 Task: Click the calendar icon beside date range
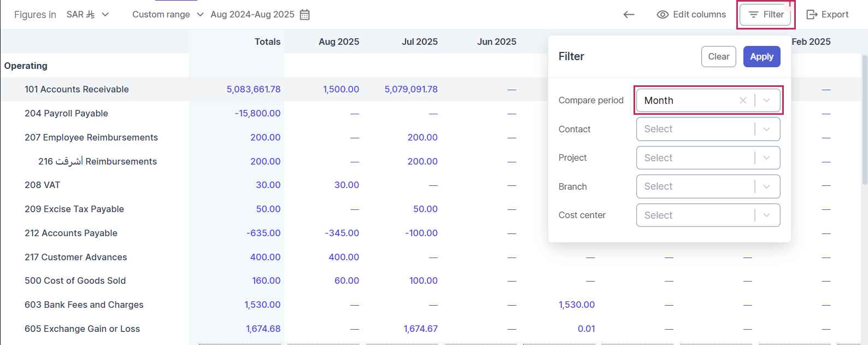305,15
